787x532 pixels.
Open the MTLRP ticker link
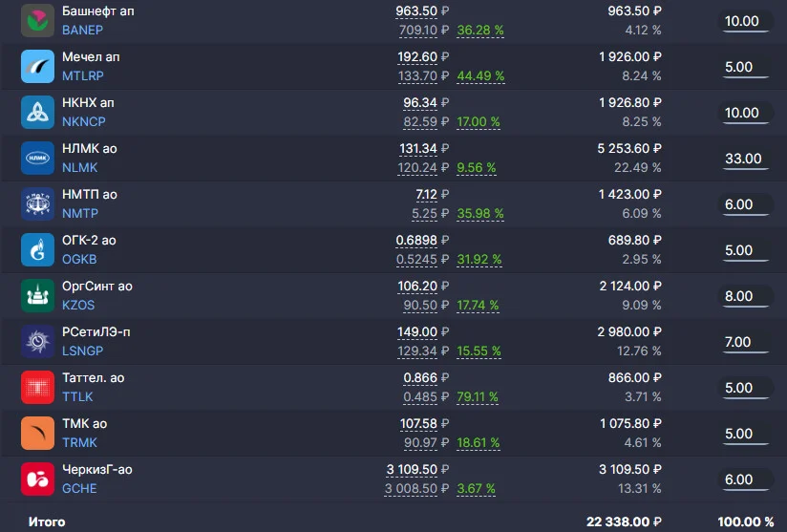coord(83,75)
